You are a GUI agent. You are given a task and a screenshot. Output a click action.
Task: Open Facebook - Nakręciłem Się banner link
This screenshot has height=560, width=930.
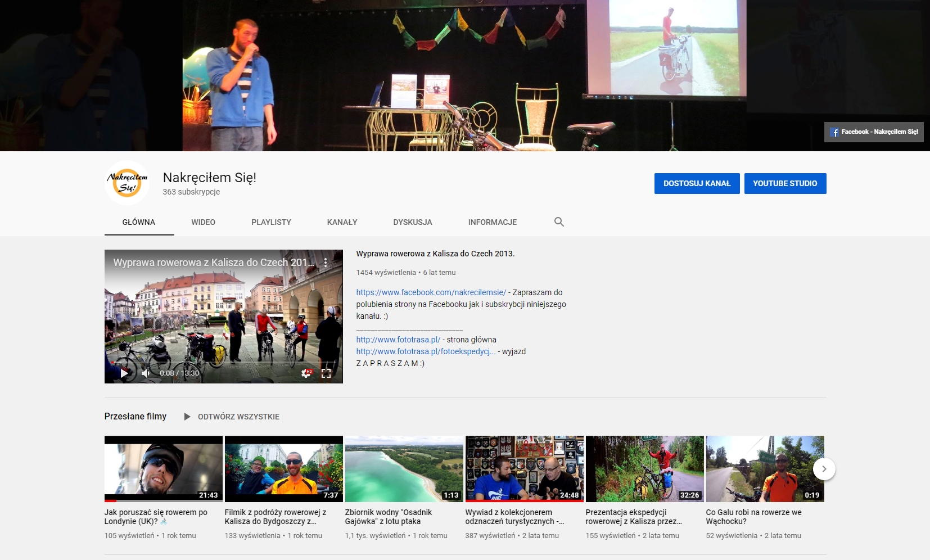(x=874, y=132)
